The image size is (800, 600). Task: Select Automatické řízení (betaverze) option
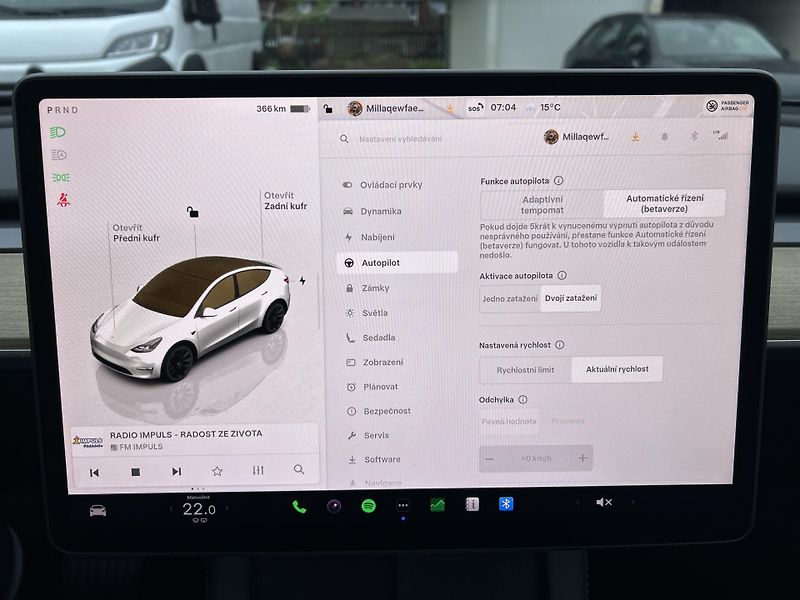[664, 204]
